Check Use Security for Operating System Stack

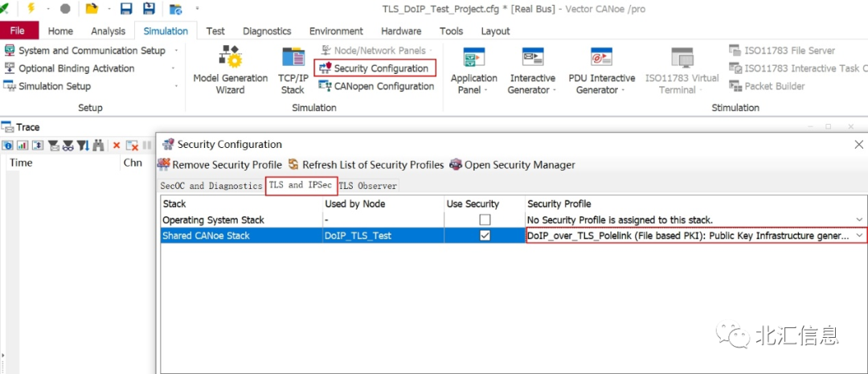(x=485, y=220)
